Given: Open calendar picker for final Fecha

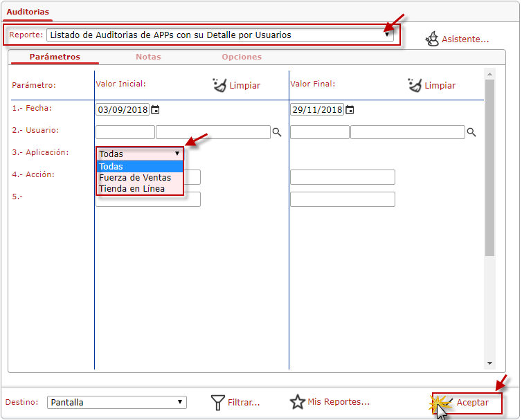Looking at the screenshot, I should (350, 109).
